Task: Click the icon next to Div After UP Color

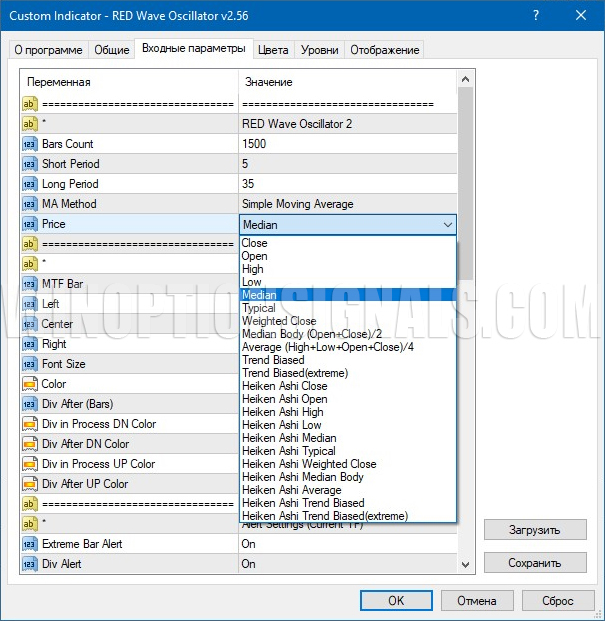Action: click(29, 484)
